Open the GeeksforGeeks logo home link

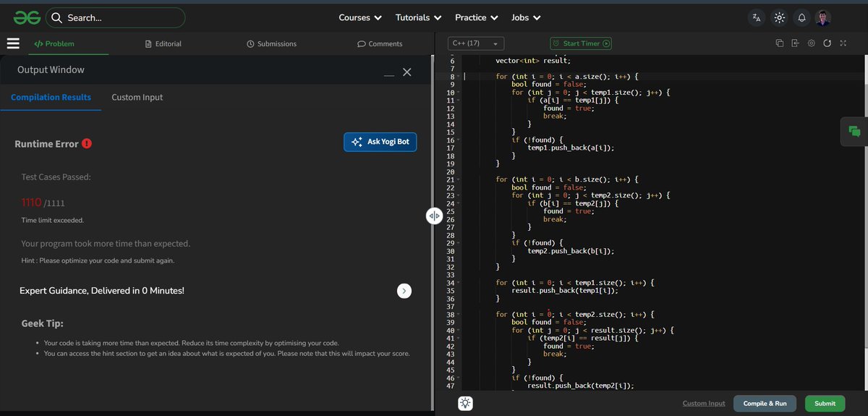point(26,17)
